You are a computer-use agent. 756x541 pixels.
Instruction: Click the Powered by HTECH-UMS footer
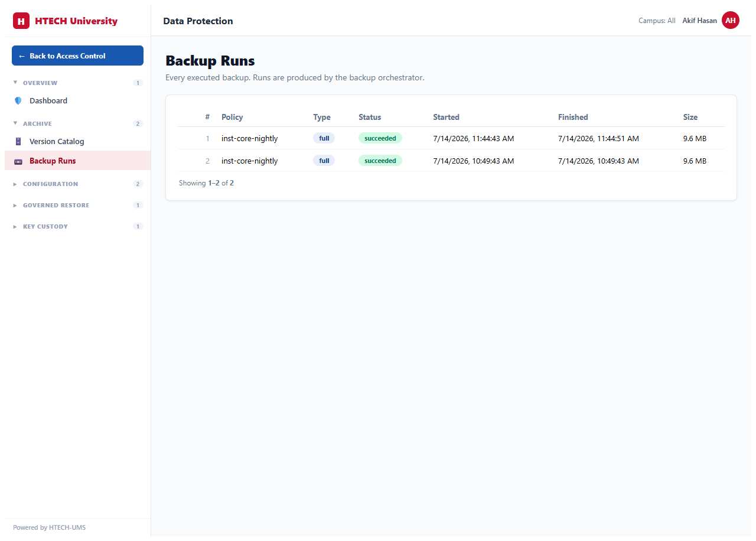click(49, 527)
